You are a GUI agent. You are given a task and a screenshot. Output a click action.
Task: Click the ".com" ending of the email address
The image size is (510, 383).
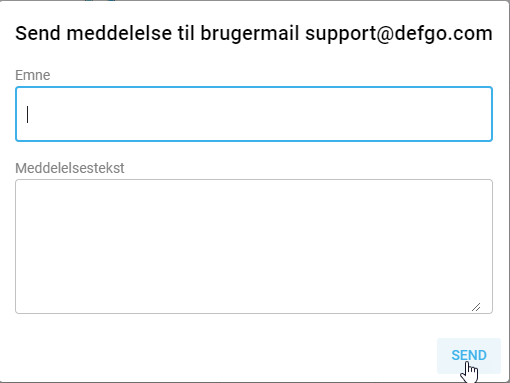point(470,34)
